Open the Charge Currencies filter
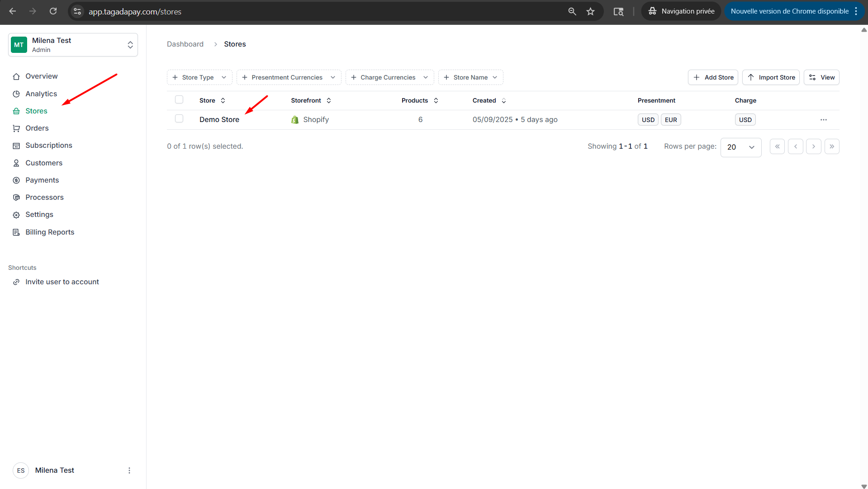 pyautogui.click(x=390, y=77)
